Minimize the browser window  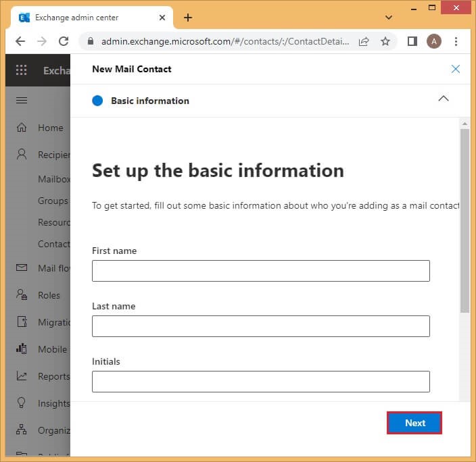click(414, 9)
